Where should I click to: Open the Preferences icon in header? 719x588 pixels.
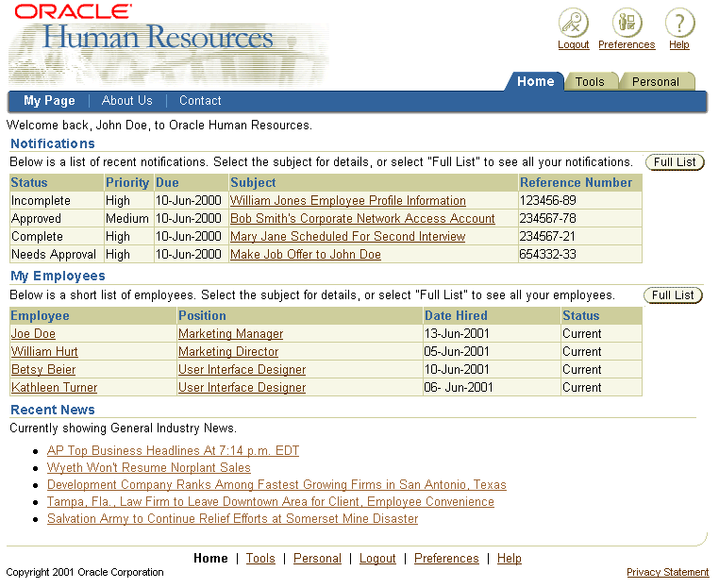[x=627, y=23]
